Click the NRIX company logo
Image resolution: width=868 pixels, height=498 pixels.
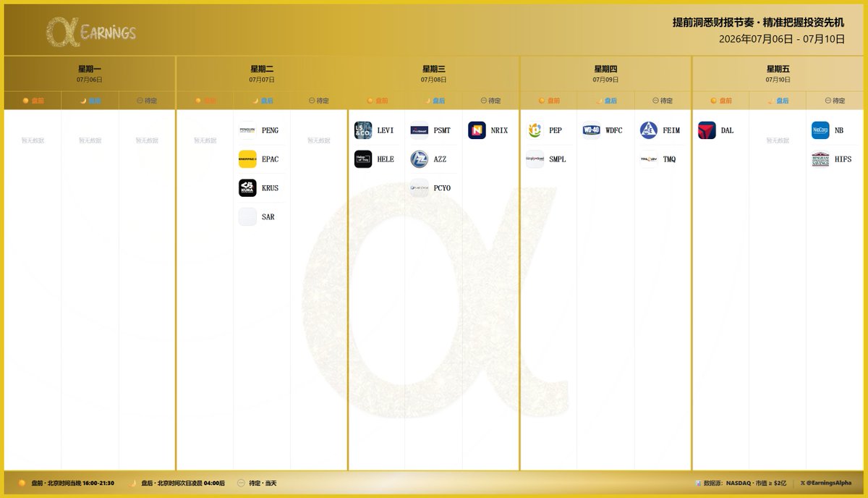477,130
